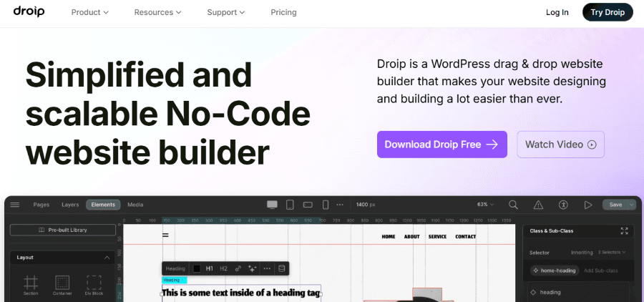Switch to the Pages tab
The image size is (644, 302).
click(x=41, y=205)
